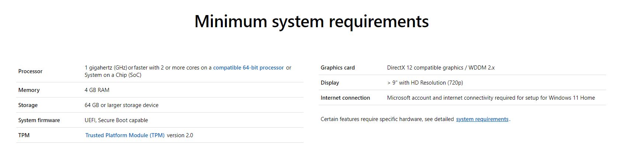This screenshot has height=153, width=644.
Task: Click the 64 GB storage device text
Action: coord(121,105)
